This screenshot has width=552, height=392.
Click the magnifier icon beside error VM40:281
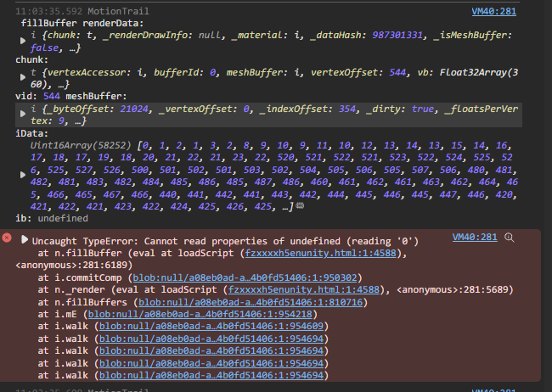click(509, 238)
